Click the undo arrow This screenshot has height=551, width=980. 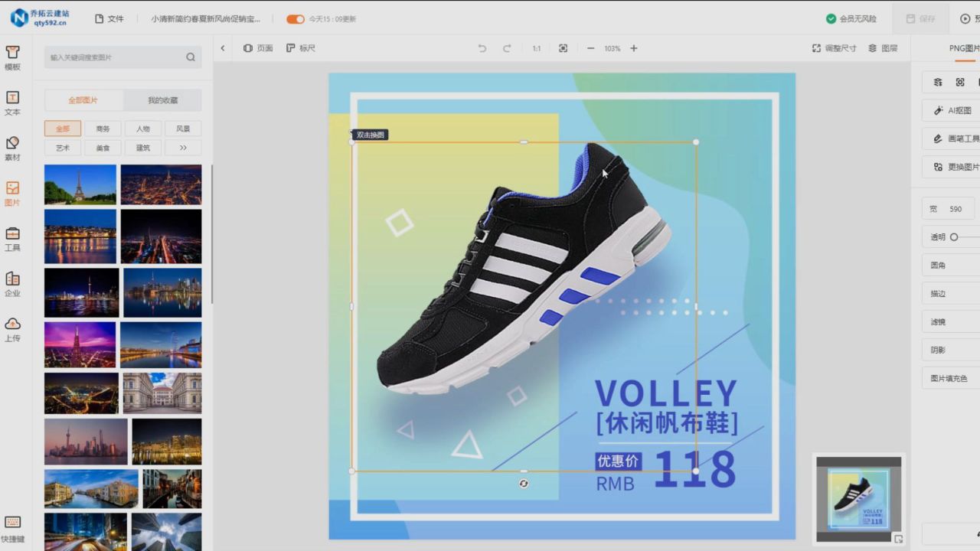click(482, 48)
